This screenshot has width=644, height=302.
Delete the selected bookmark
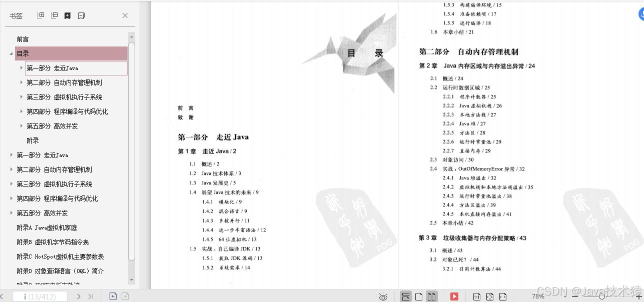[x=81, y=15]
